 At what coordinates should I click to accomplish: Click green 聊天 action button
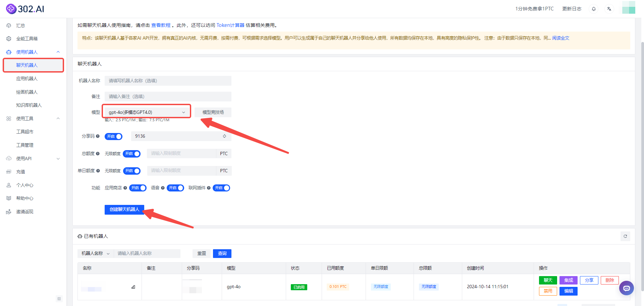[548, 280]
